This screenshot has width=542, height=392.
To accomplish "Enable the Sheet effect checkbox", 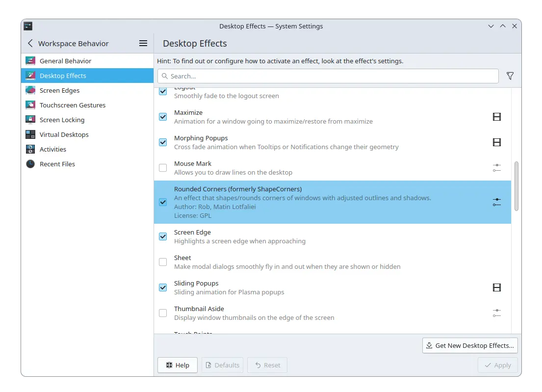I will click(x=163, y=262).
